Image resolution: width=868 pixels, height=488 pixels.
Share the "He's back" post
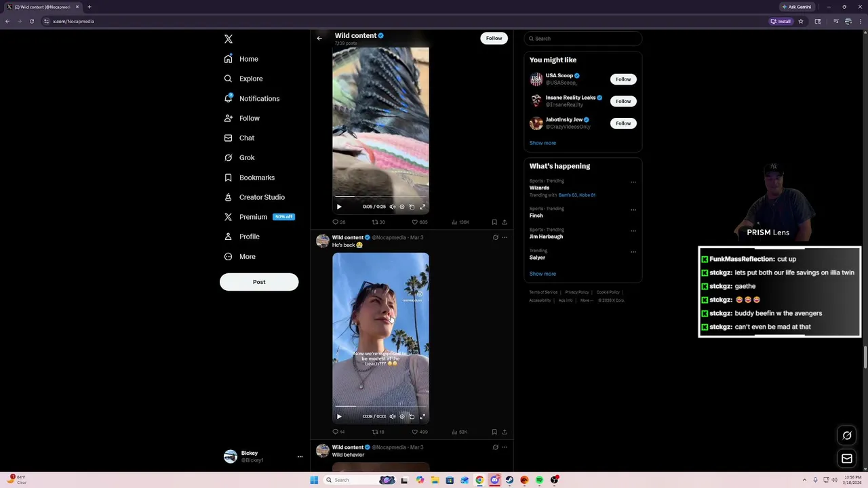click(x=505, y=432)
